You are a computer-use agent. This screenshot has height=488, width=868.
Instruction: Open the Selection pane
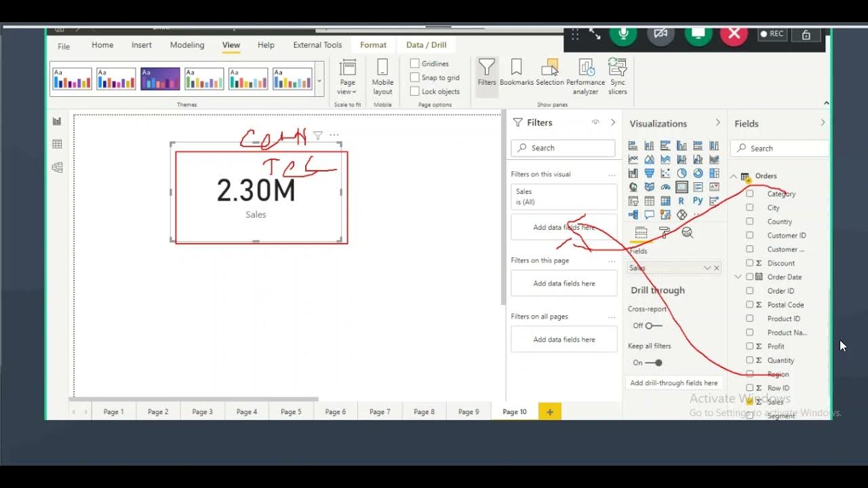550,73
